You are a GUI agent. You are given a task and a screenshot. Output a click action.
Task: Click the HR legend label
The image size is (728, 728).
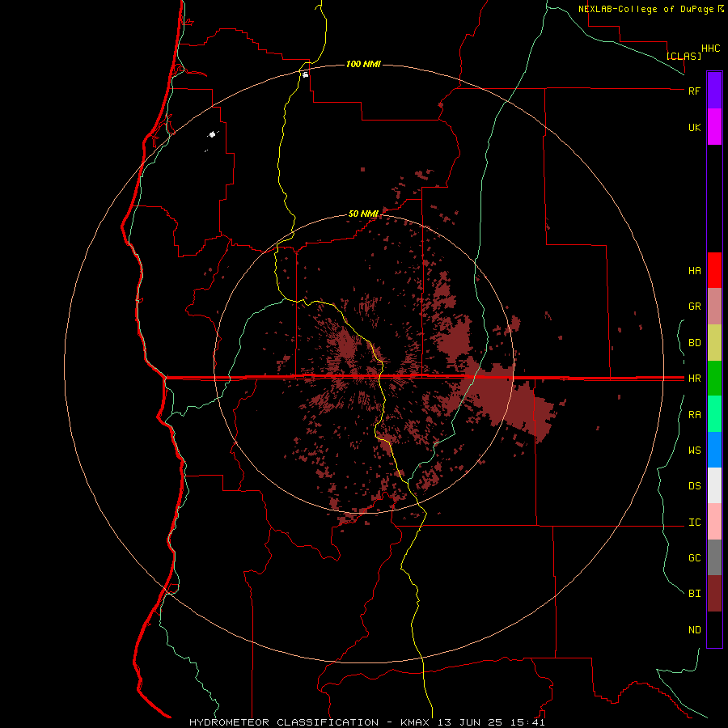click(694, 379)
